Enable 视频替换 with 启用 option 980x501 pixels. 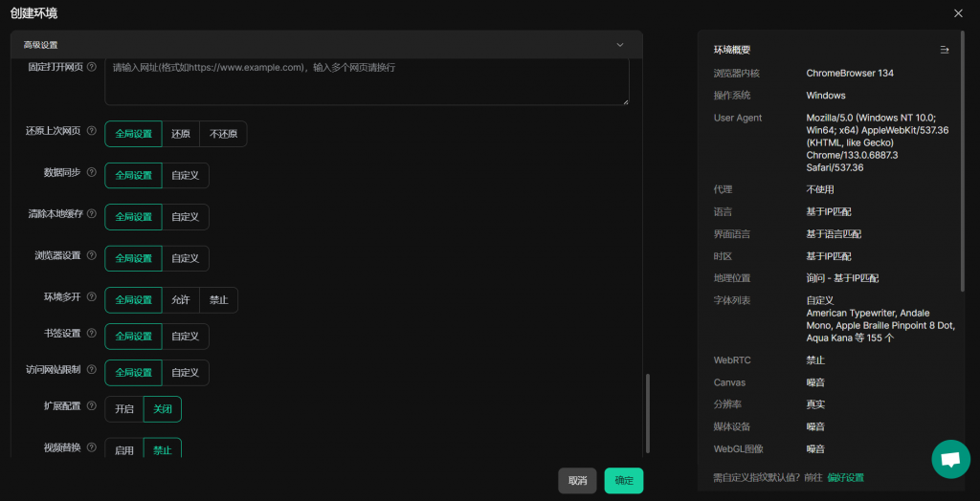point(124,450)
